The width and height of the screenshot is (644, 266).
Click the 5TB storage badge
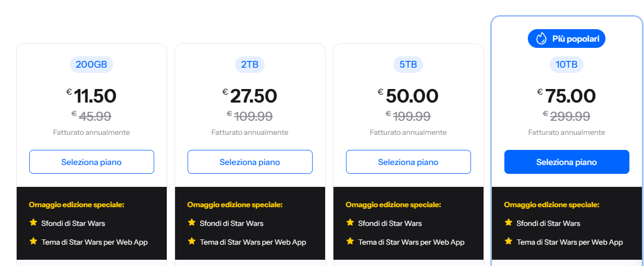408,65
